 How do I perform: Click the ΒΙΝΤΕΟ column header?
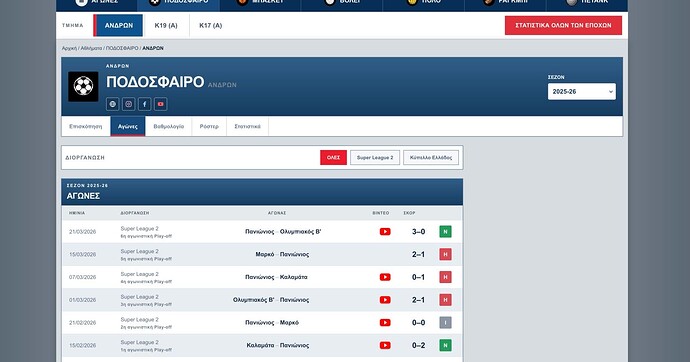click(381, 213)
